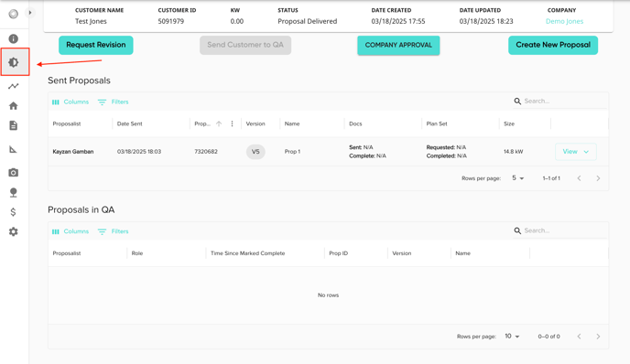Click Role column header
630x364 pixels.
point(137,253)
